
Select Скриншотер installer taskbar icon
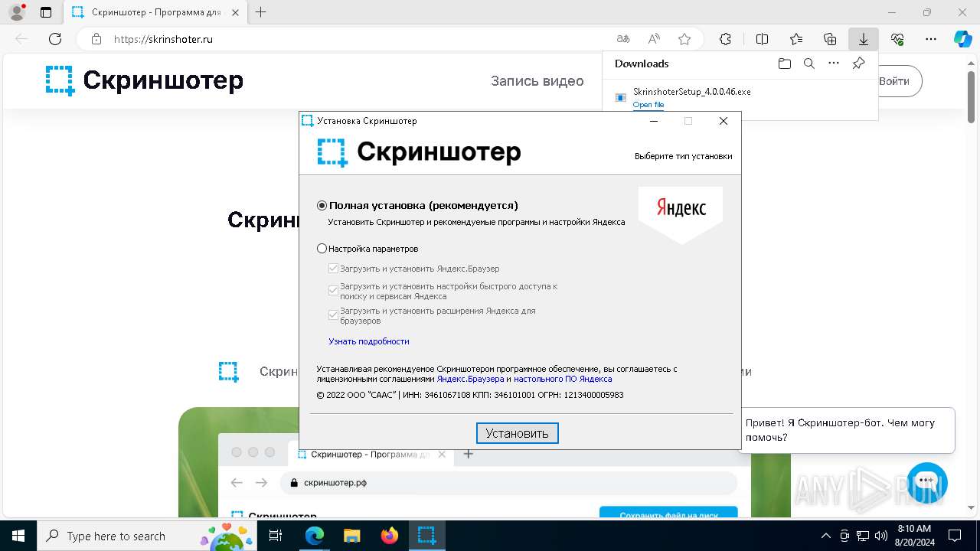point(427,536)
